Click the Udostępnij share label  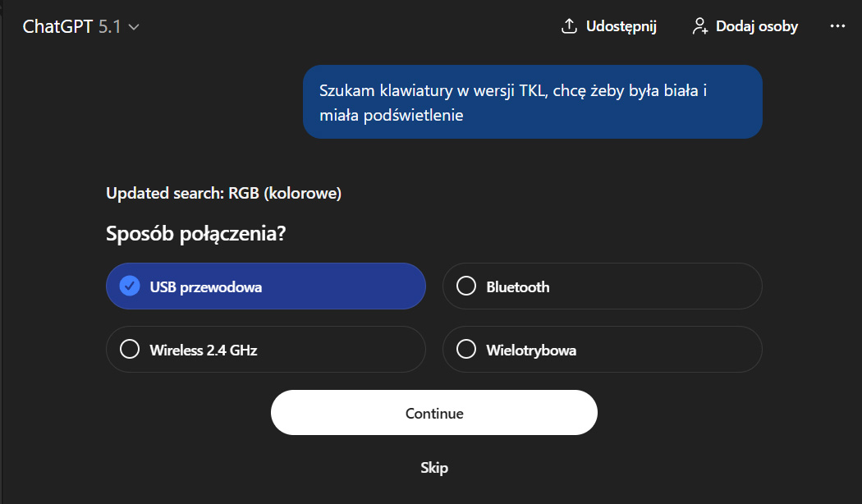point(621,26)
